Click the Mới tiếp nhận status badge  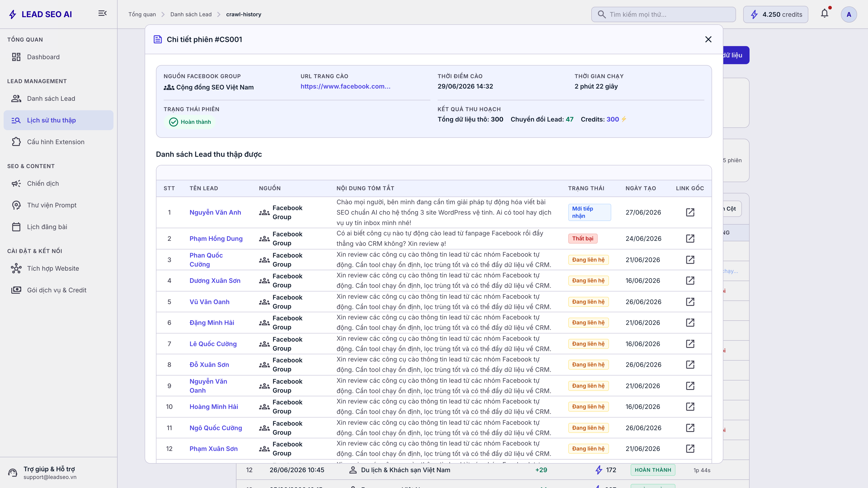click(589, 212)
